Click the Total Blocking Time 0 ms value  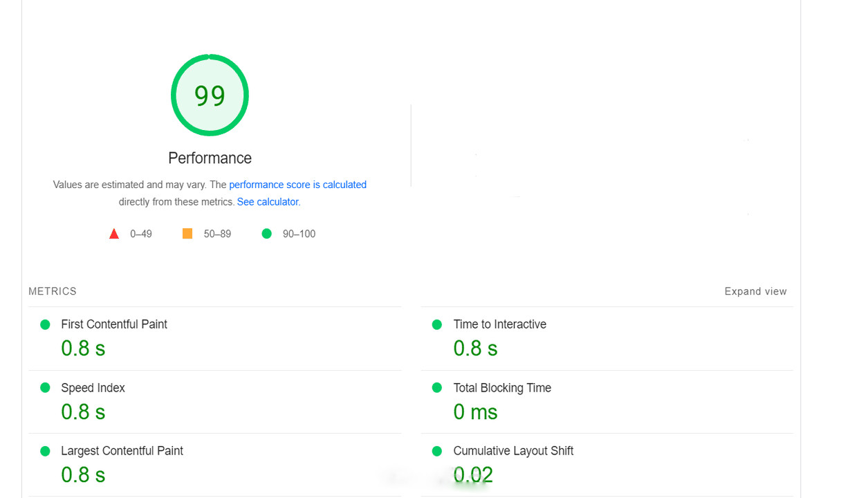475,412
